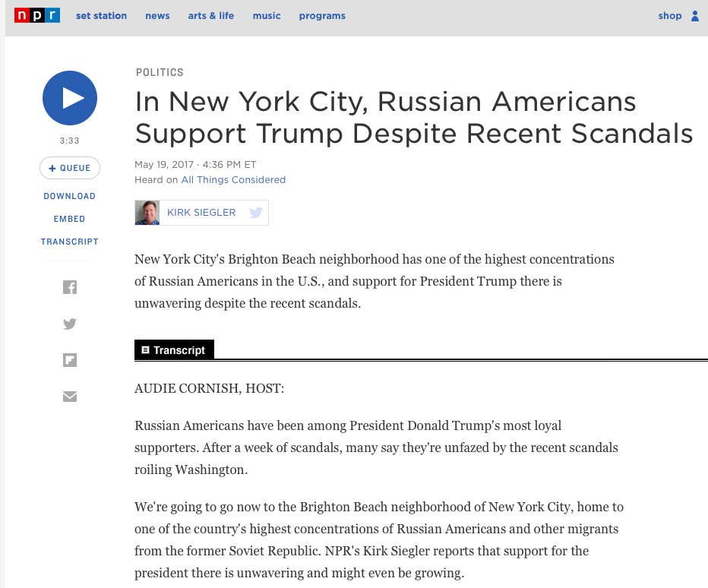Click the Transcript tab document icon

(x=145, y=350)
